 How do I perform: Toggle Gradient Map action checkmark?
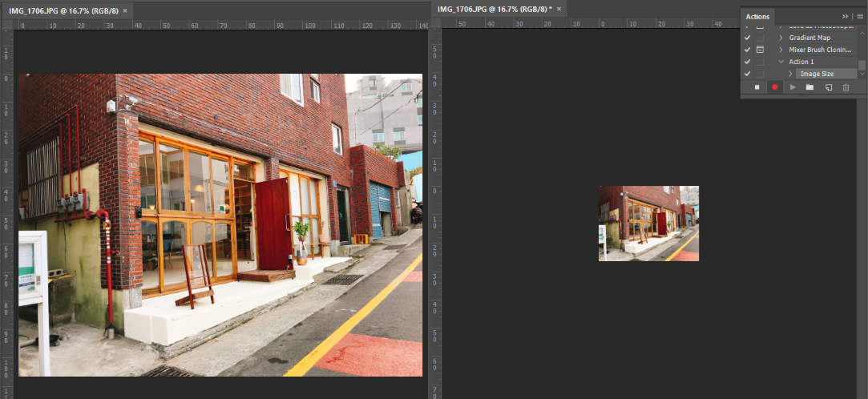747,38
